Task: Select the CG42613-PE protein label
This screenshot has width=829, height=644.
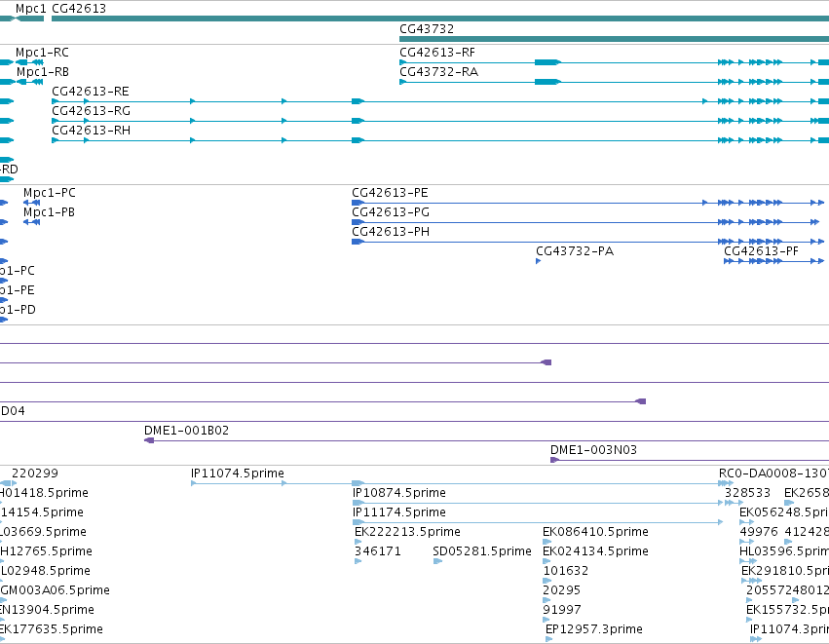Action: [x=391, y=193]
